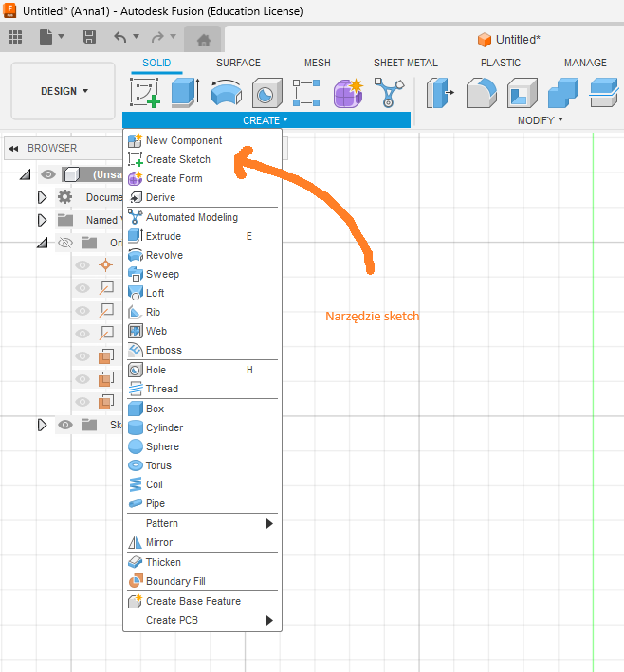This screenshot has height=672, width=624.
Task: Open the DESIGN workspace dropdown
Action: coord(63,91)
